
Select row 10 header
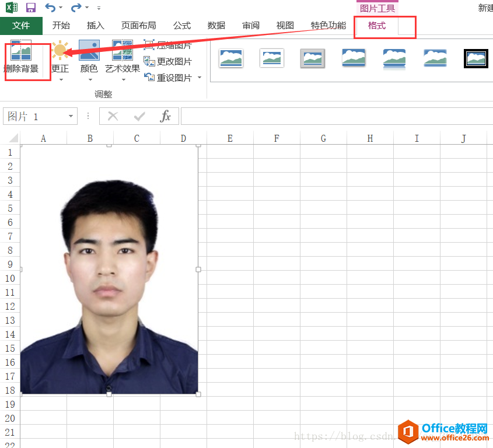coord(10,278)
